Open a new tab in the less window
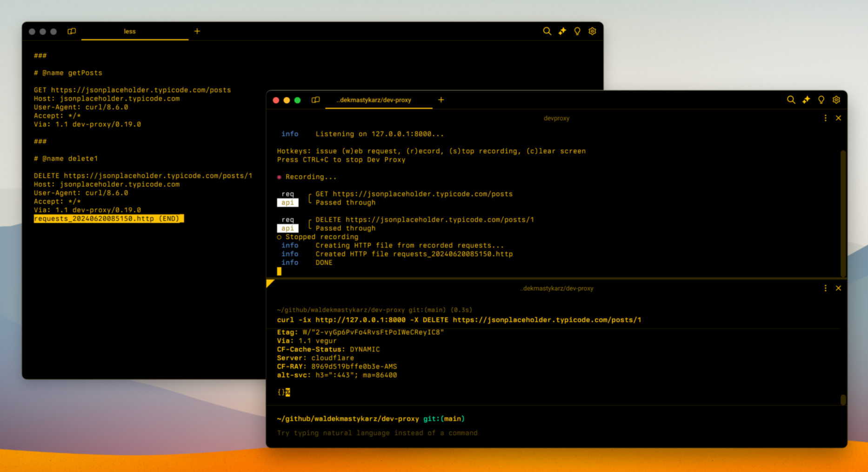This screenshot has height=472, width=868. tap(197, 31)
